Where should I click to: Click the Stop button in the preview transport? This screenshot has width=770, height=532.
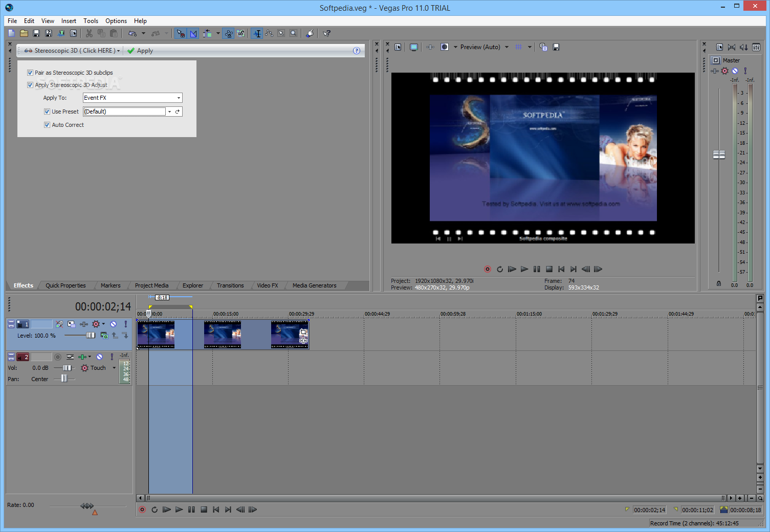coord(549,269)
